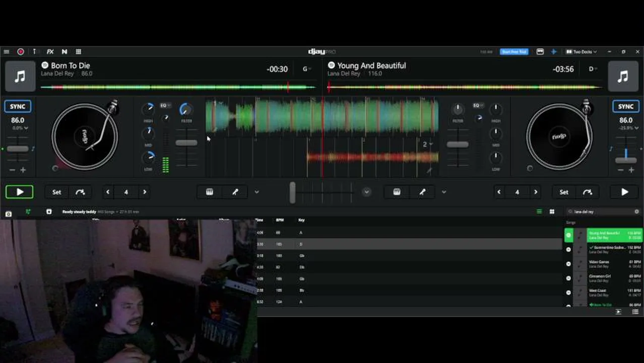Increase left deck loop length arrow
The height and width of the screenshot is (363, 644).
[x=145, y=192]
